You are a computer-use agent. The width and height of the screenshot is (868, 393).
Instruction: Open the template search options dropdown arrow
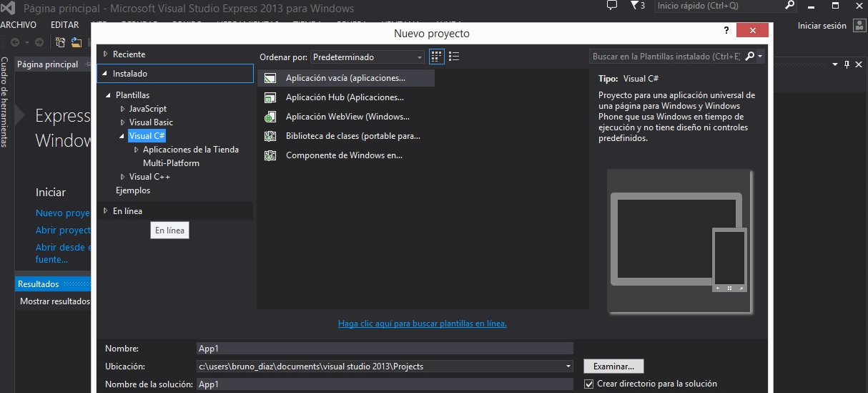pyautogui.click(x=760, y=56)
